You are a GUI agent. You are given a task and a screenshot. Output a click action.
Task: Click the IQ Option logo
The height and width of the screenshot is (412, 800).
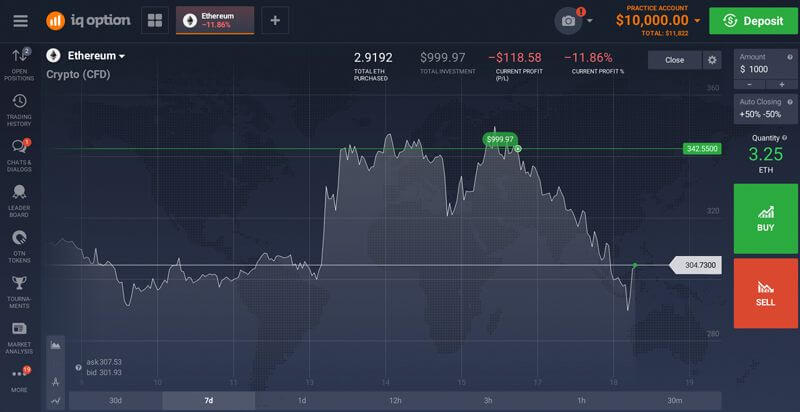88,20
